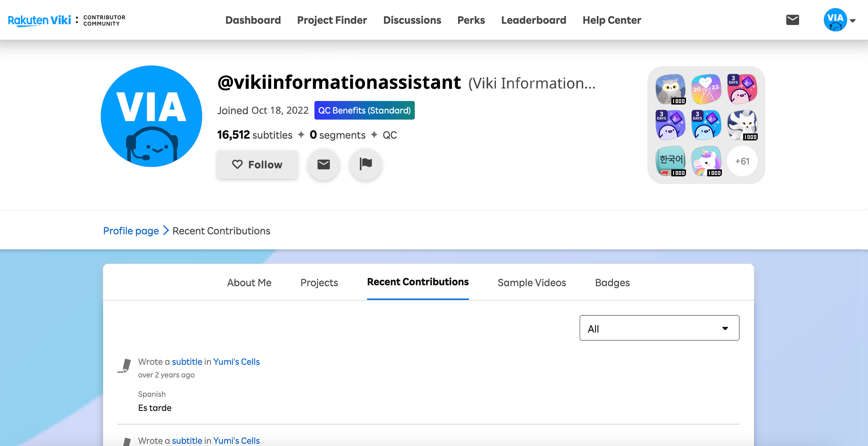This screenshot has width=868, height=446.
Task: Select the Korean 한국어 1000 badge
Action: [671, 161]
